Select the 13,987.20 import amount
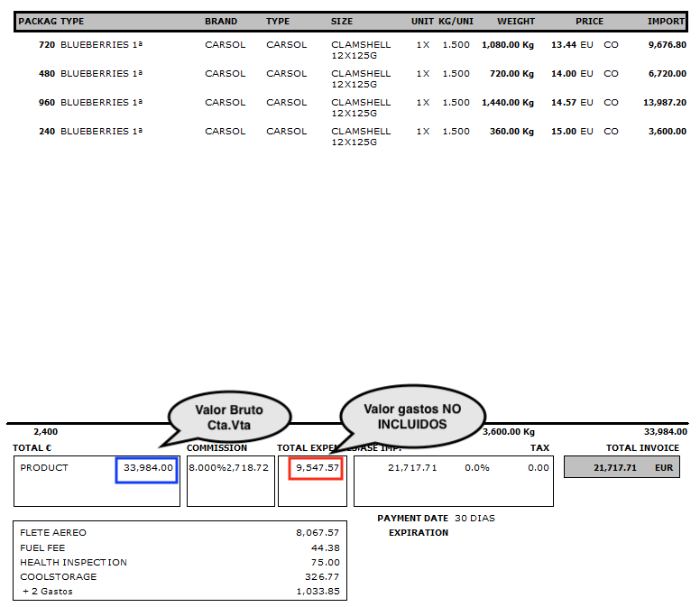Image resolution: width=700 pixels, height=607 pixels. click(x=665, y=103)
